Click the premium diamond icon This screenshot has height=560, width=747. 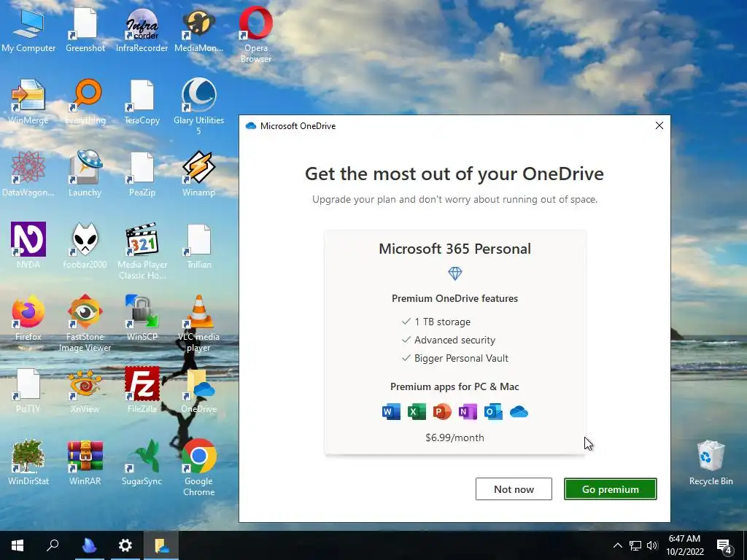tap(455, 273)
